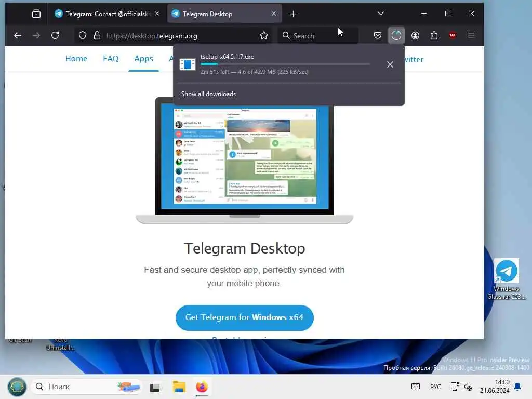
Task: Open Save to Pocket icon
Action: pos(378,35)
